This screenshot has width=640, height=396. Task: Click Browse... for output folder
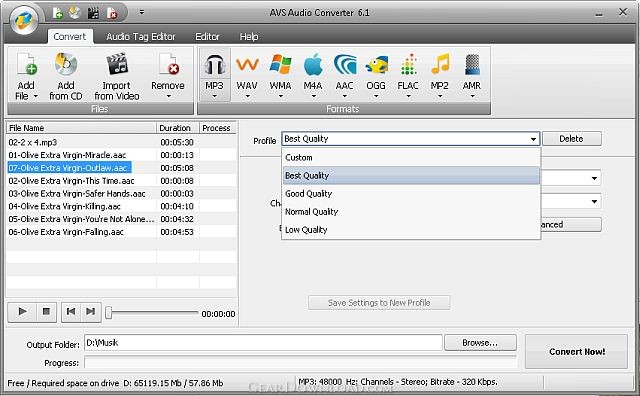[480, 343]
